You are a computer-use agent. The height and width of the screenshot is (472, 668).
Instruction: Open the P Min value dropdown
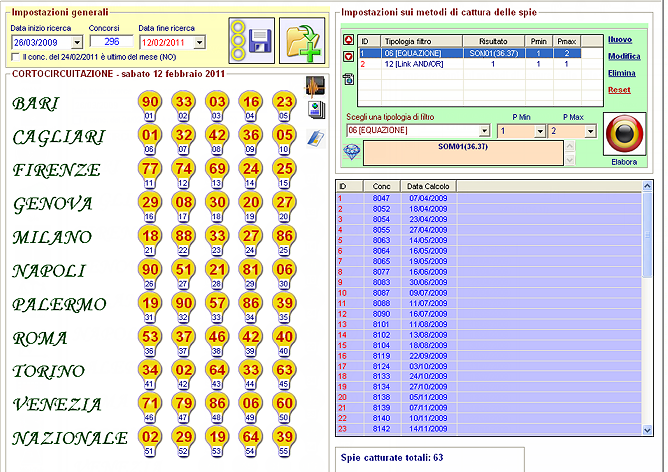540,131
